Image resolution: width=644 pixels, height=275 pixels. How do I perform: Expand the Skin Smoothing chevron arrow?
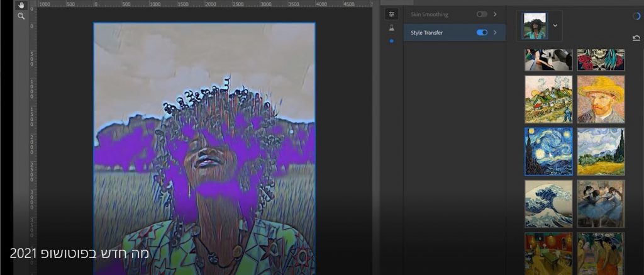pyautogui.click(x=496, y=14)
